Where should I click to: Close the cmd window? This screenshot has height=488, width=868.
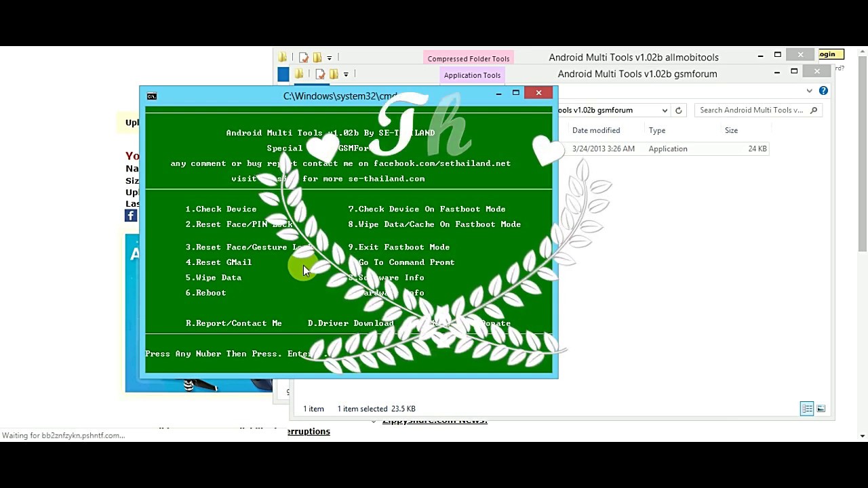click(x=539, y=92)
